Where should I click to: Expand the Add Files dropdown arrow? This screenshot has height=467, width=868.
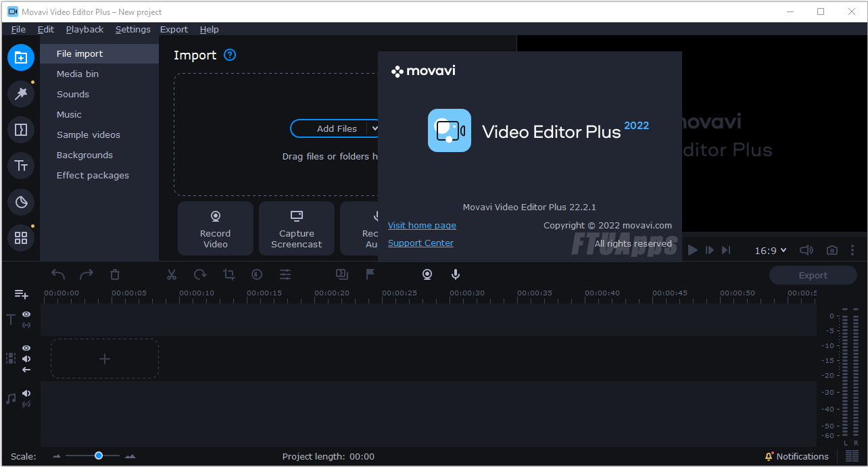pos(375,128)
